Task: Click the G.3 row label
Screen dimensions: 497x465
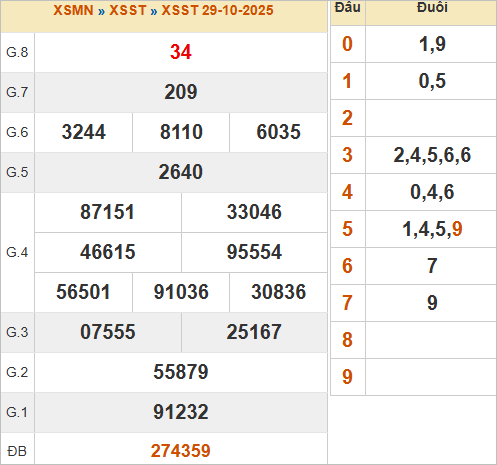Action: pyautogui.click(x=17, y=332)
